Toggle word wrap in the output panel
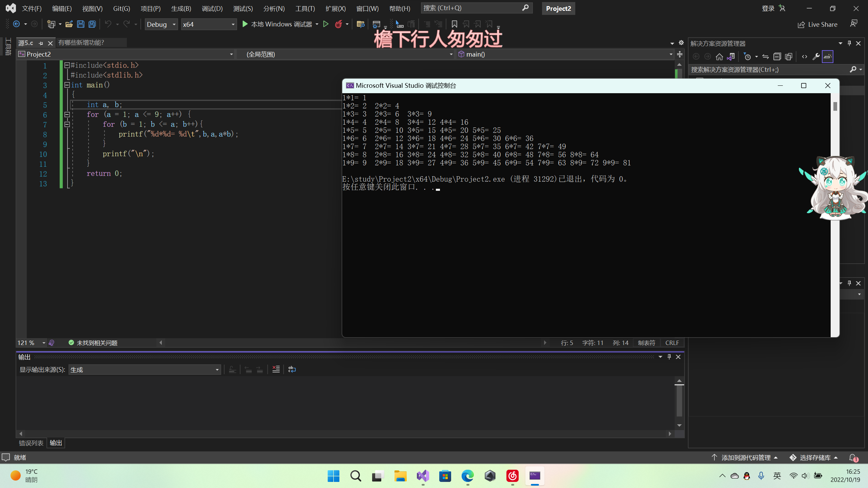868x488 pixels. point(292,369)
